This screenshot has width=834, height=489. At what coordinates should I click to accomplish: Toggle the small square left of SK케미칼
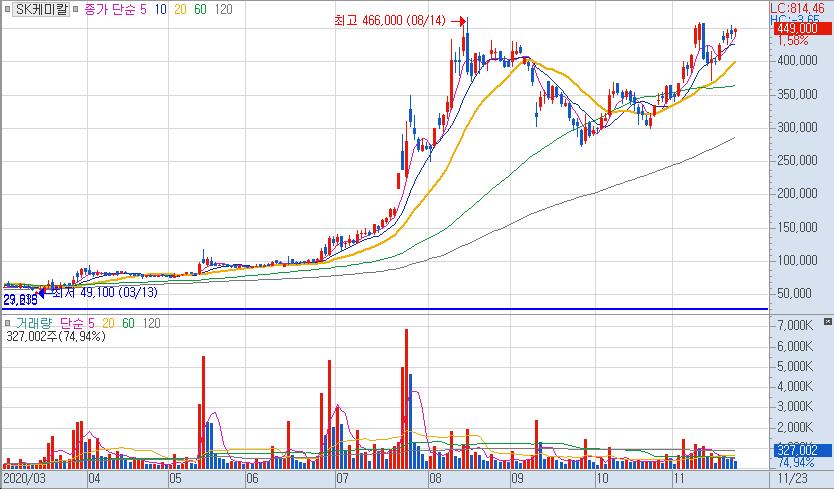7,9
